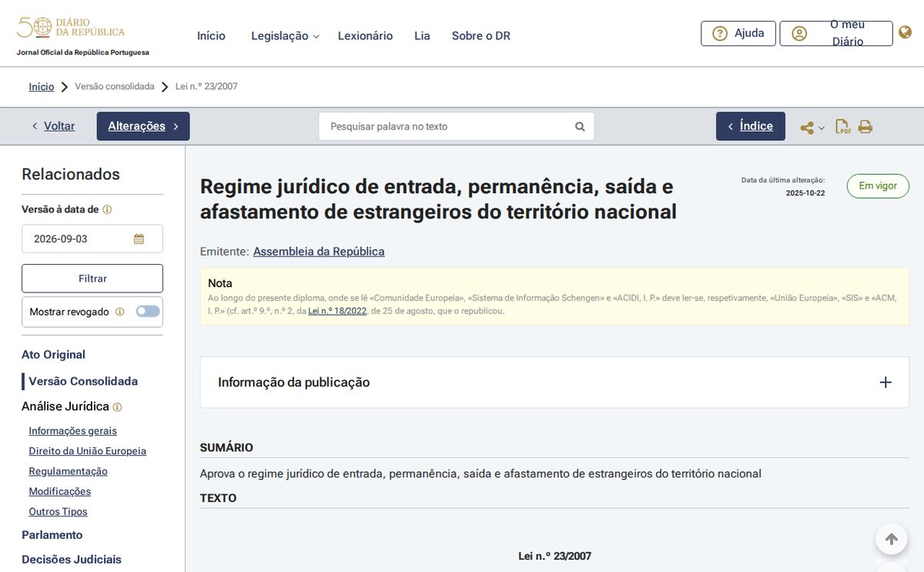Open Lia from the top menu

tap(422, 36)
